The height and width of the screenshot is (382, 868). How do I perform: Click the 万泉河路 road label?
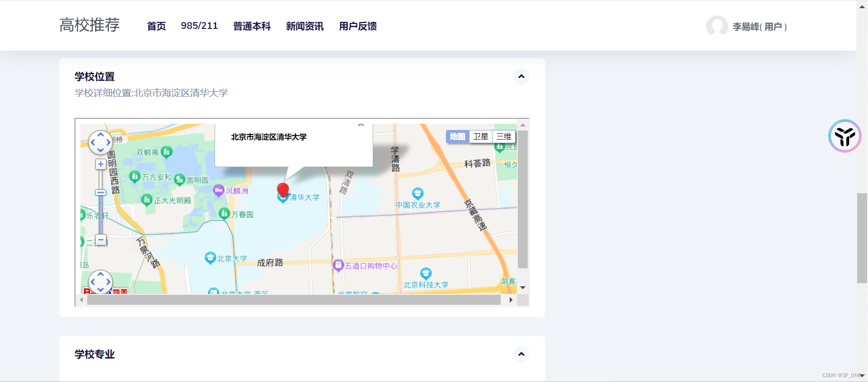click(x=149, y=252)
